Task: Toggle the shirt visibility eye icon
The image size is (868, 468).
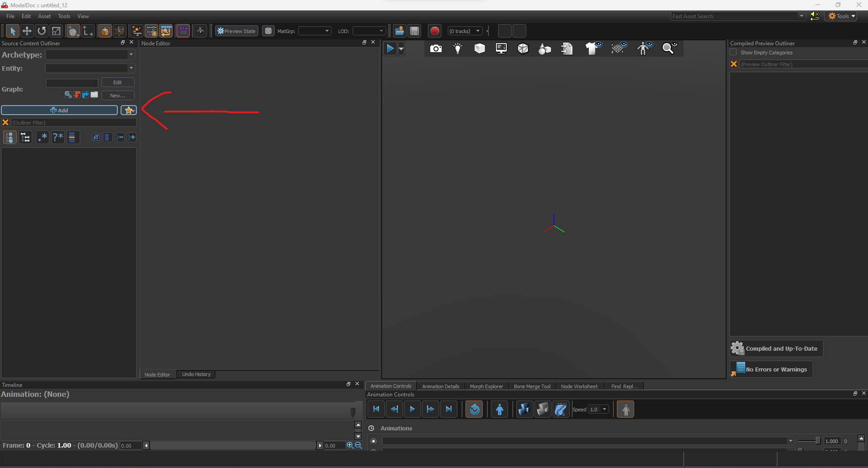Action: [593, 48]
